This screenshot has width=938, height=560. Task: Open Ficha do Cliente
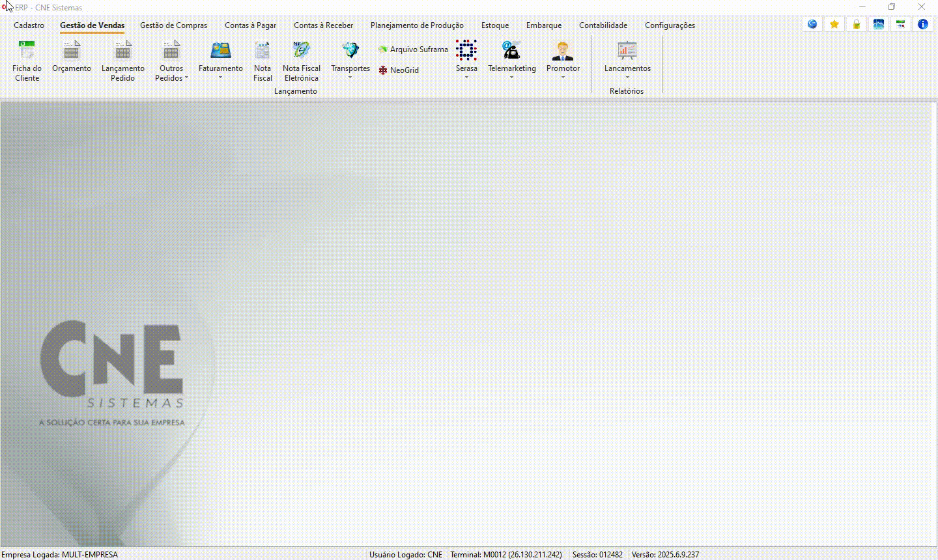[27, 60]
